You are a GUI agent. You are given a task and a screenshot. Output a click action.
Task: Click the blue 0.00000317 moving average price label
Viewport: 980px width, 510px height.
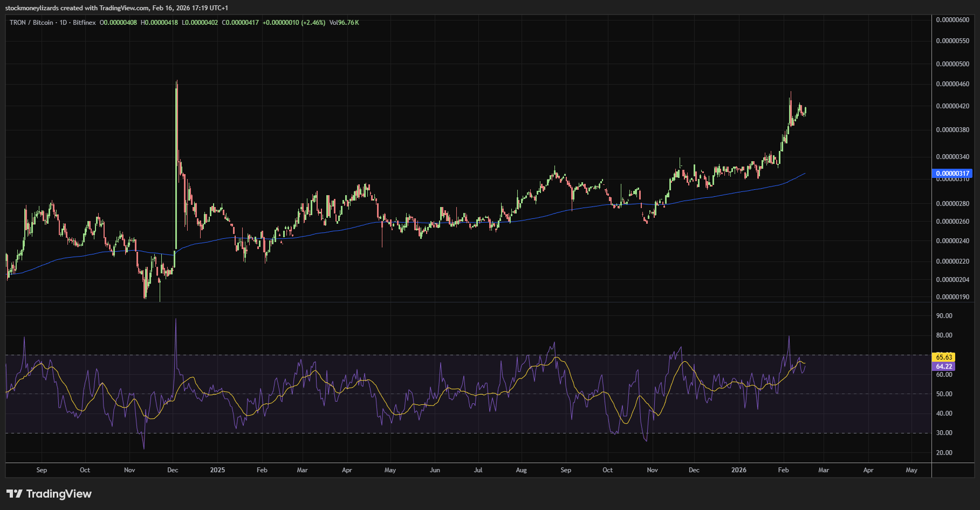[x=952, y=174]
